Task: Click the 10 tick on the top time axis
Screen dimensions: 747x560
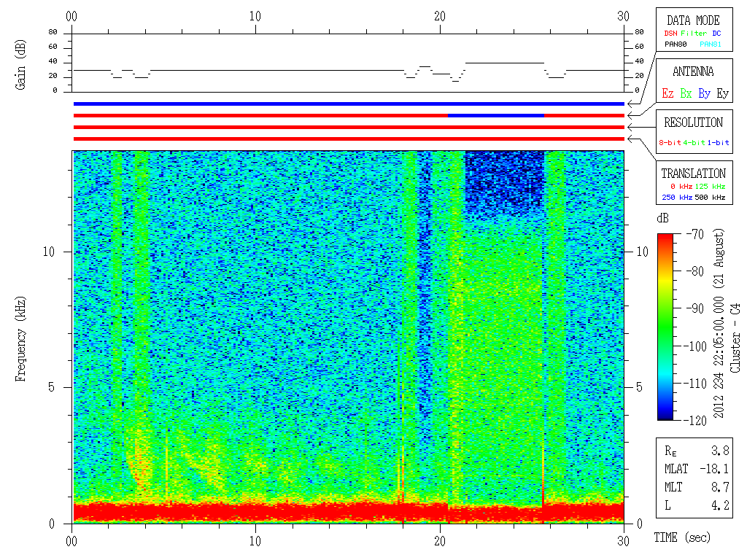Action: click(x=255, y=17)
